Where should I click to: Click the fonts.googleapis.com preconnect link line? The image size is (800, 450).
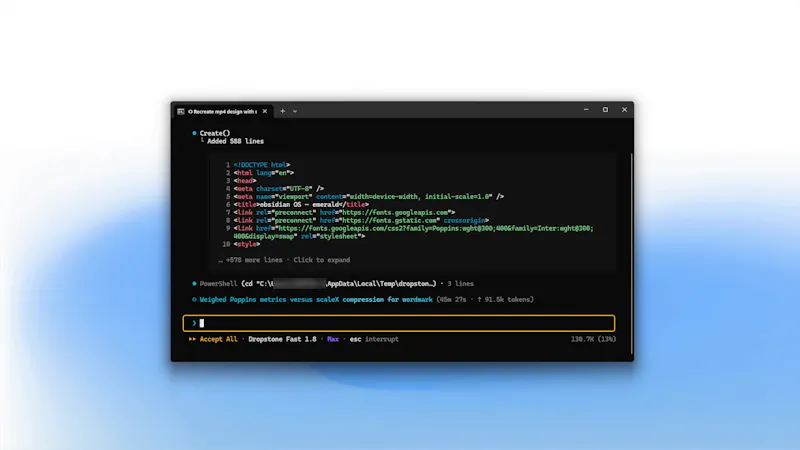point(344,212)
